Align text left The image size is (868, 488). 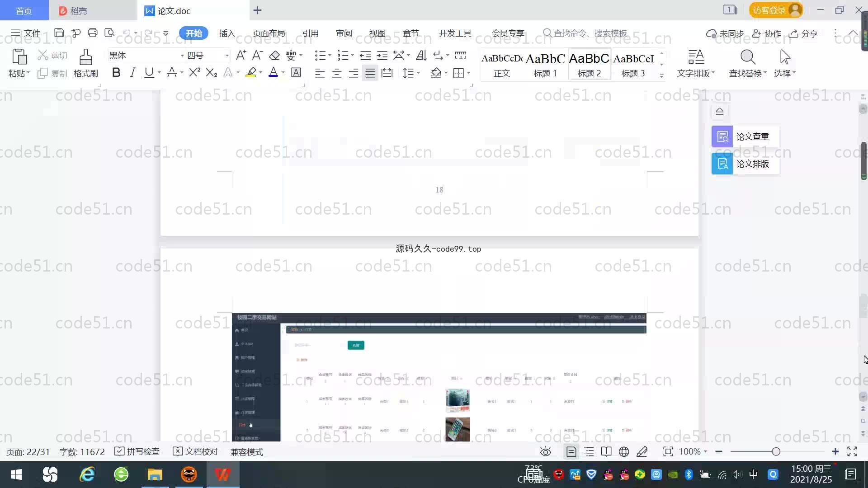pyautogui.click(x=320, y=73)
